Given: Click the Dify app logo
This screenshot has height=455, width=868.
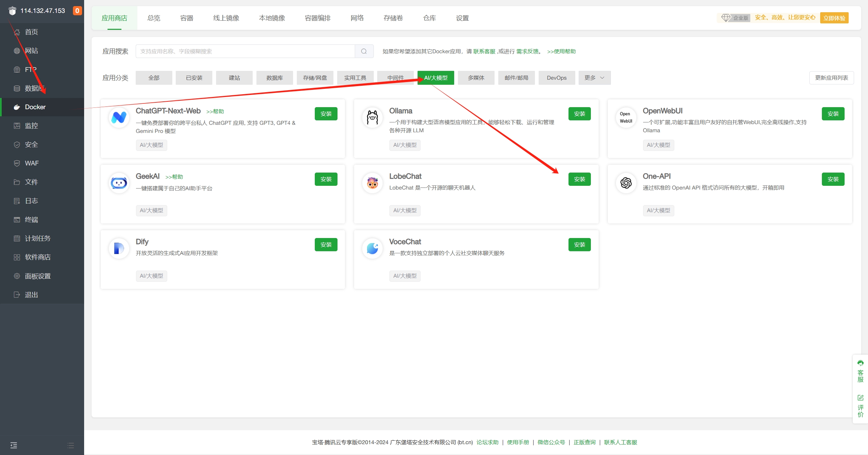Looking at the screenshot, I should pos(119,249).
